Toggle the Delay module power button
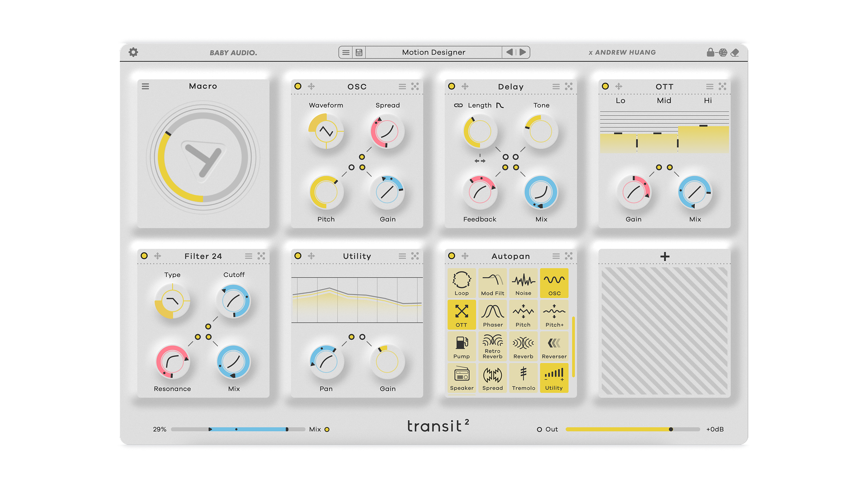Image resolution: width=868 pixels, height=488 pixels. click(452, 86)
